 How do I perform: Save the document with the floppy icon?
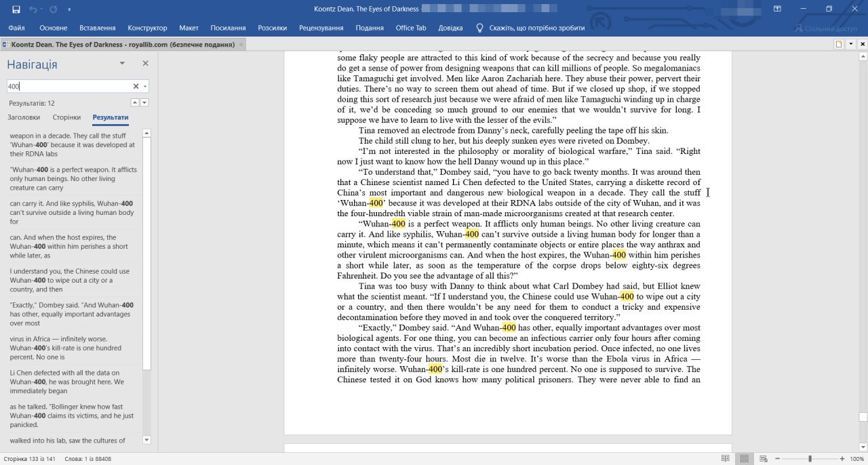(x=16, y=9)
